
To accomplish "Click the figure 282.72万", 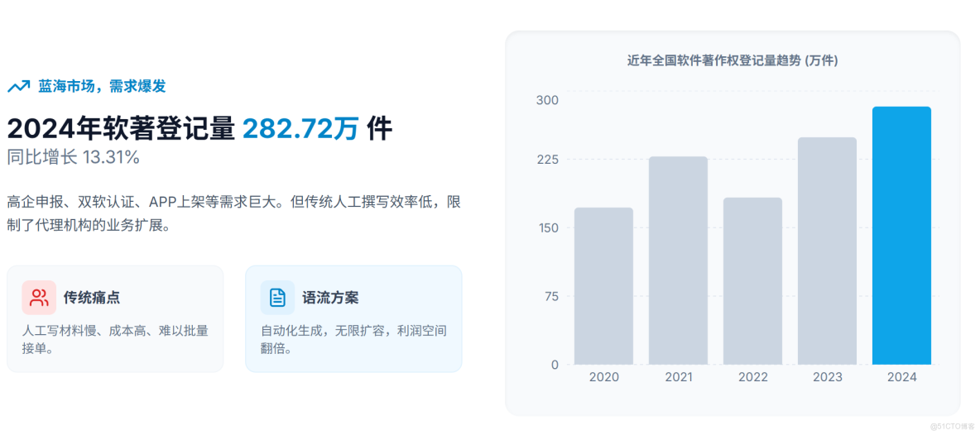I will (300, 128).
